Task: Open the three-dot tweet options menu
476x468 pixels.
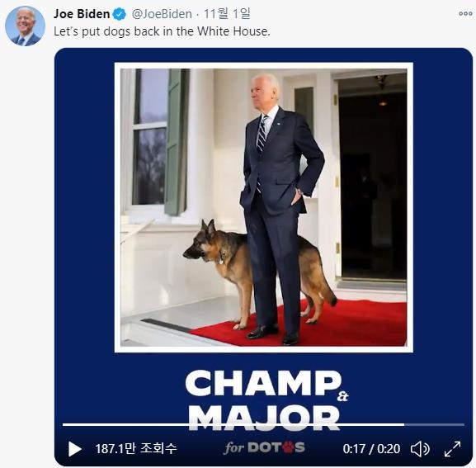Action: pyautogui.click(x=465, y=13)
